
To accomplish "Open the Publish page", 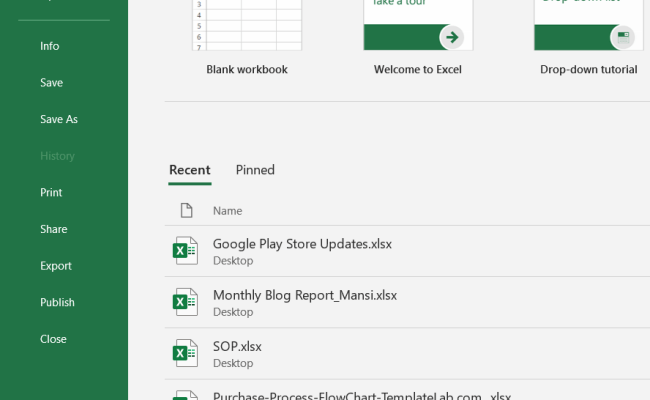I will point(57,302).
